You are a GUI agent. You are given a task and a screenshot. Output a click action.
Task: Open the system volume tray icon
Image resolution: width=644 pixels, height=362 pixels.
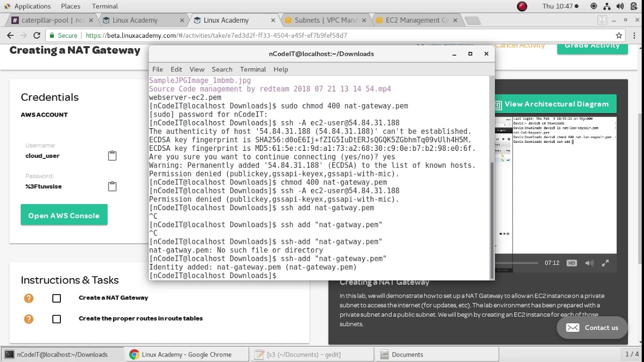click(620, 6)
